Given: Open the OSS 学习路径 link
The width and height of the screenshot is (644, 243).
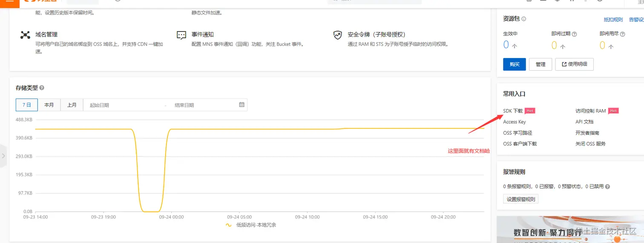Looking at the screenshot, I should pos(517,133).
